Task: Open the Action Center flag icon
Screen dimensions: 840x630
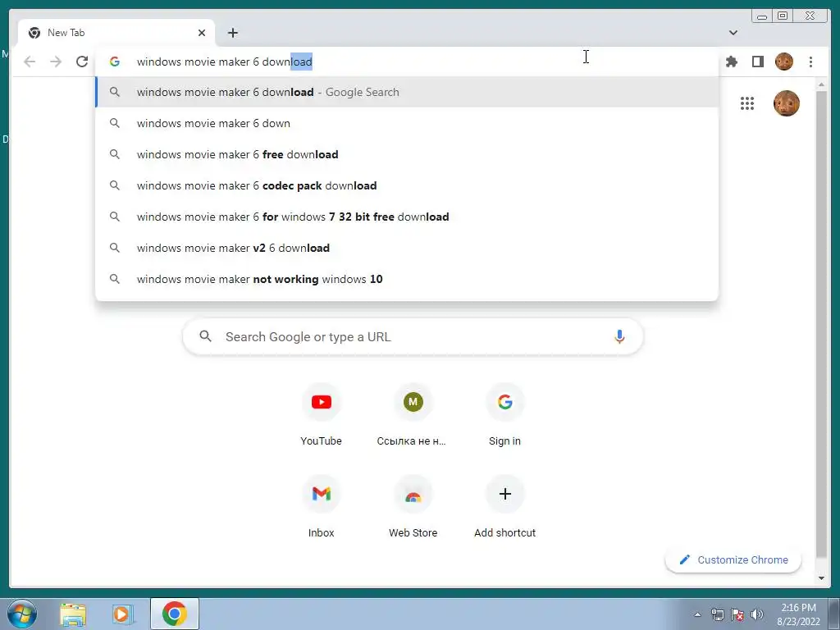Action: pos(737,614)
